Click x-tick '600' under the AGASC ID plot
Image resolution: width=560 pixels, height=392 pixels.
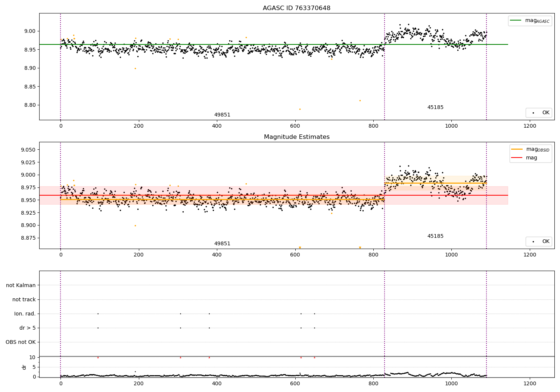point(295,126)
